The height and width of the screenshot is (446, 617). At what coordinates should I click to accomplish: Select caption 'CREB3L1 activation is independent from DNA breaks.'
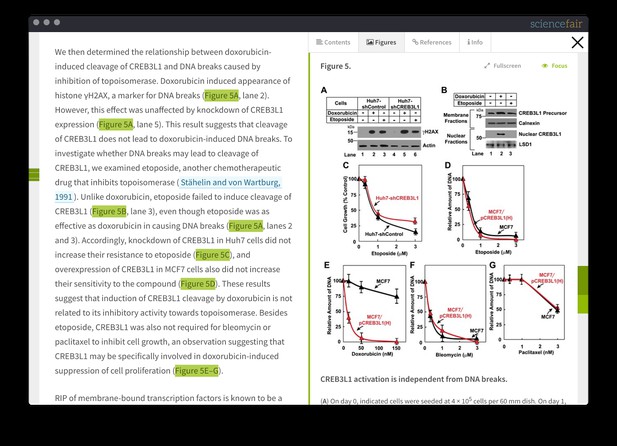(x=414, y=379)
